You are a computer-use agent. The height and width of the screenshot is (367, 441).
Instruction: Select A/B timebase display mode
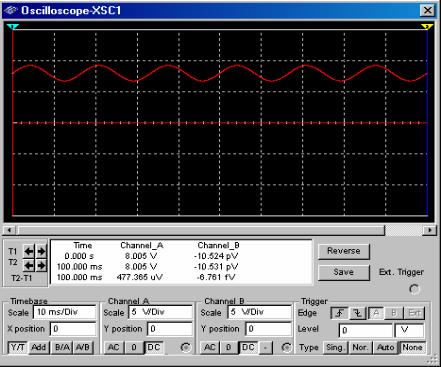click(x=83, y=347)
